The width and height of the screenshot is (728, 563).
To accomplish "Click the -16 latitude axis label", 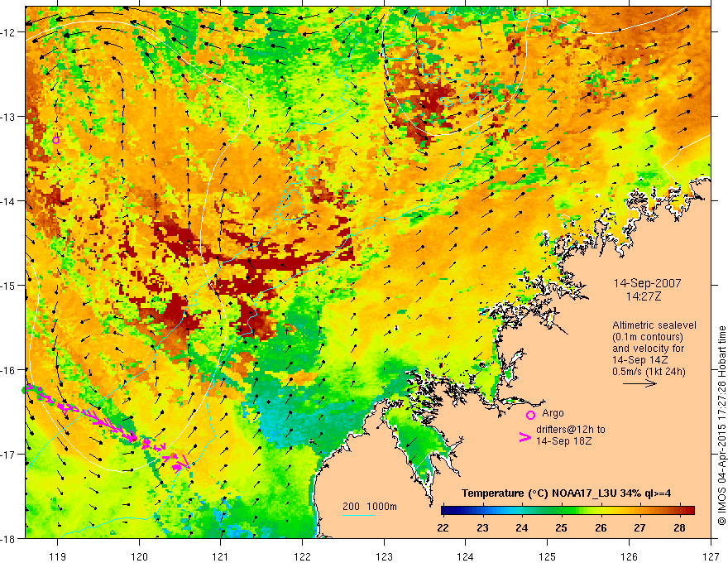I will pos(8,370).
